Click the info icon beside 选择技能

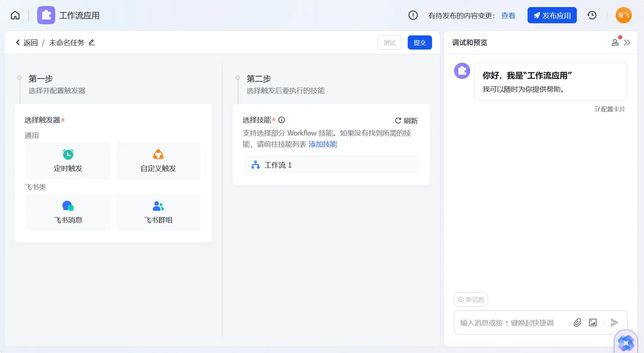[282, 120]
